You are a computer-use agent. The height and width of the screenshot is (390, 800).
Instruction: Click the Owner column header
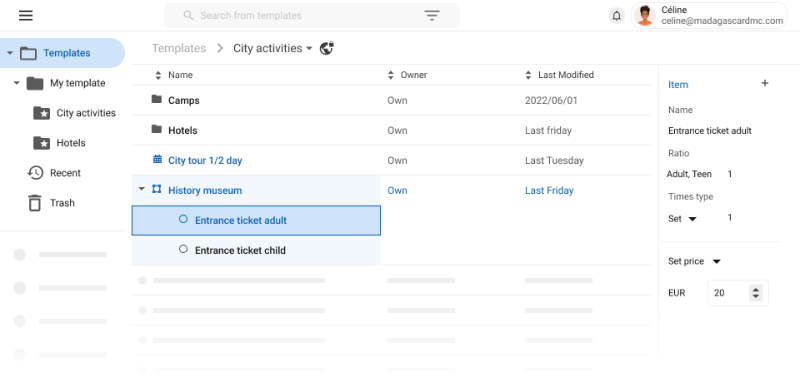[x=413, y=75]
